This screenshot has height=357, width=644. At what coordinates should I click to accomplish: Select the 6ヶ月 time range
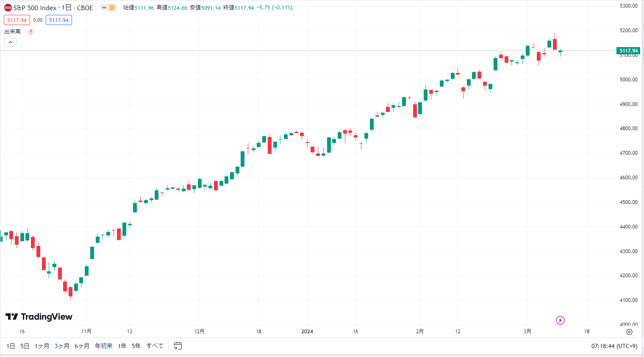coord(82,346)
